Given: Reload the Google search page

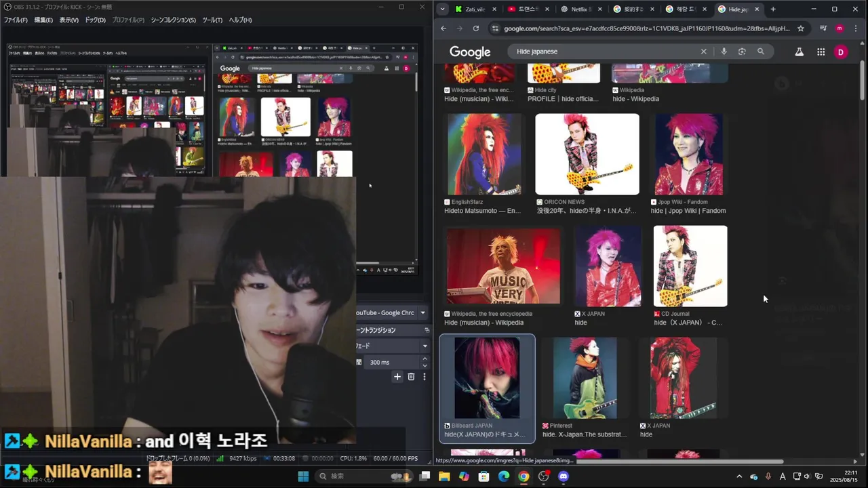Looking at the screenshot, I should 476,28.
